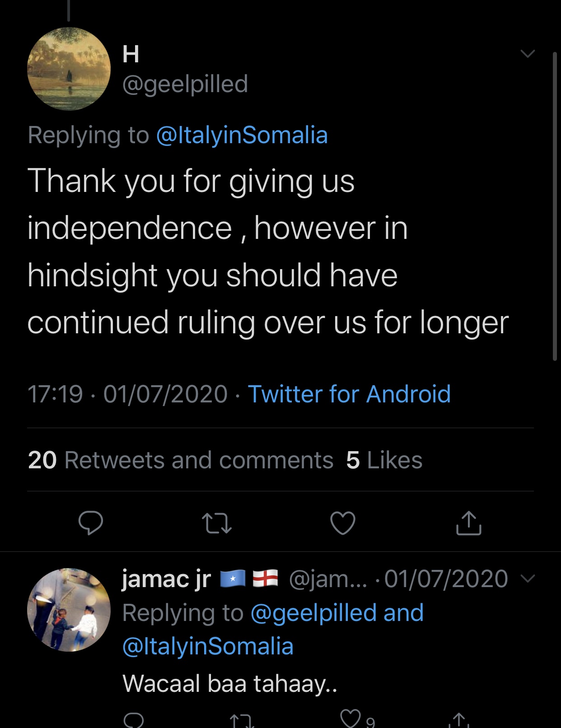The height and width of the screenshot is (728, 561).
Task: Tap @geelpilled mention in jamac jr's reply
Action: point(313,613)
